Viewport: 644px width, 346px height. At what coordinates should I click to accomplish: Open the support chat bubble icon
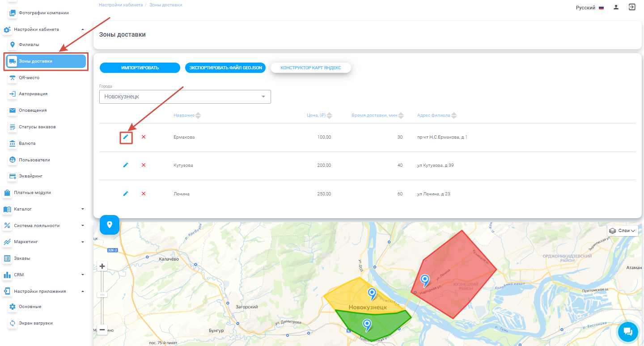point(627,331)
